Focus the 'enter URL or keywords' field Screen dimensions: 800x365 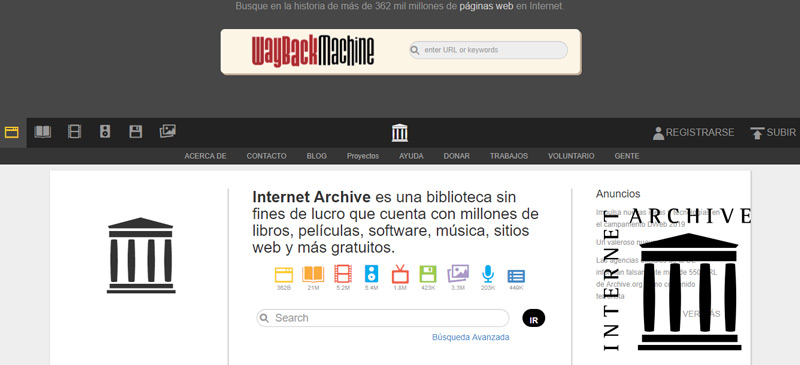tap(488, 50)
